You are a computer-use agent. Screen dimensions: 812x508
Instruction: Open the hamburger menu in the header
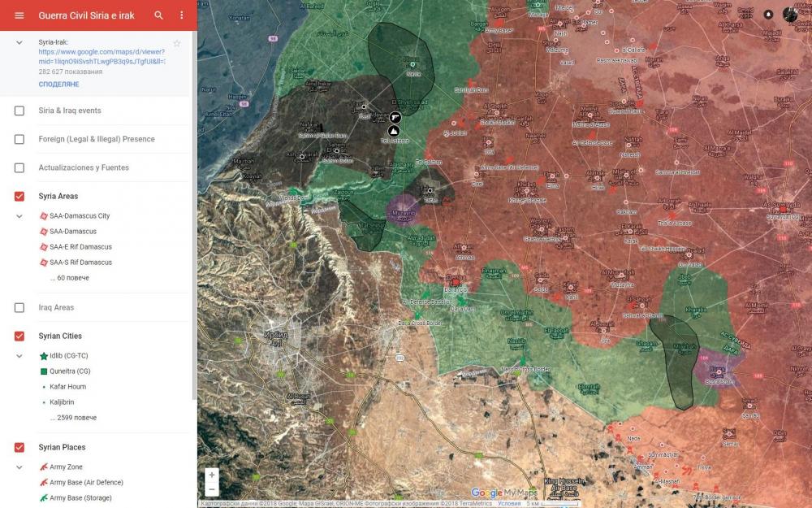19,15
